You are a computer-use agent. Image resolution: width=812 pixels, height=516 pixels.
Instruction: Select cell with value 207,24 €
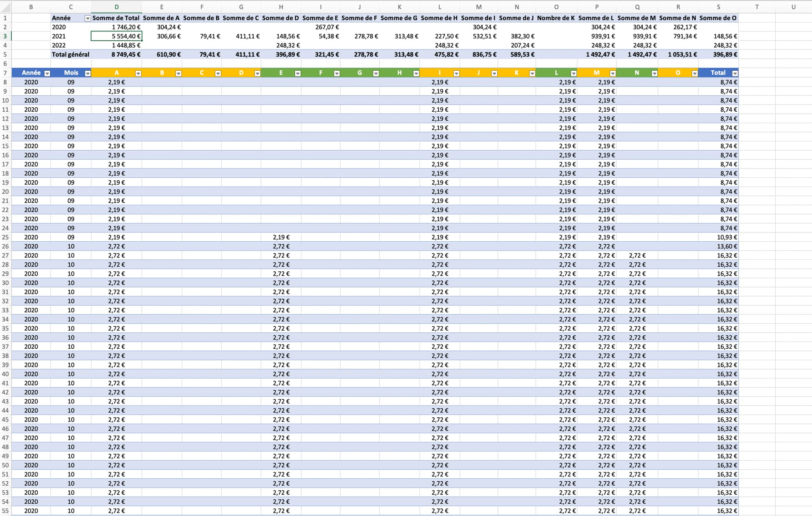pos(517,45)
